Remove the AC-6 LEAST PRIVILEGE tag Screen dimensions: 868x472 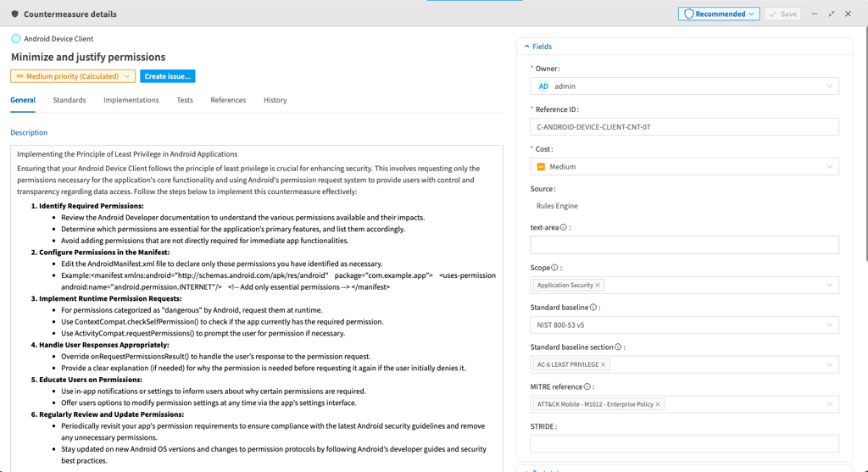(x=604, y=364)
